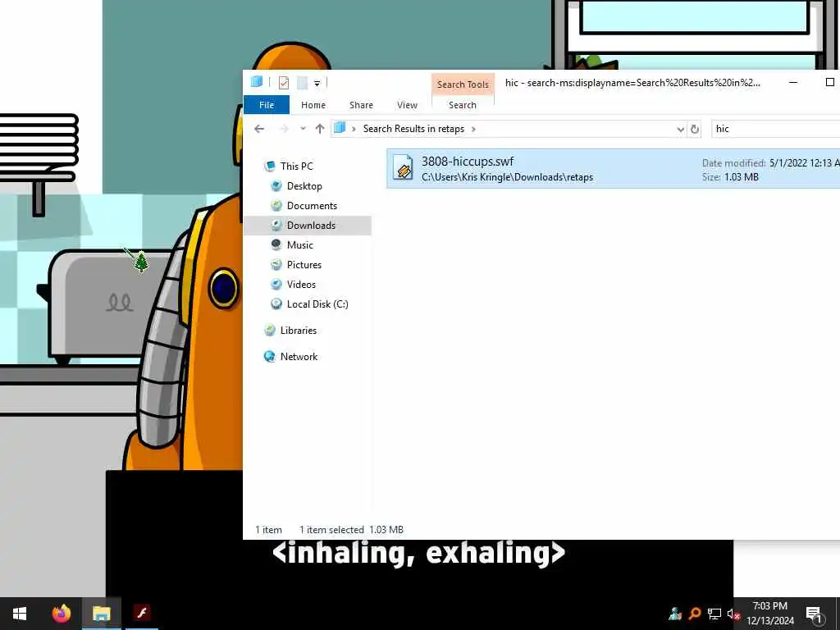The height and width of the screenshot is (630, 840).
Task: Click the New folder quick access icon
Action: click(302, 83)
